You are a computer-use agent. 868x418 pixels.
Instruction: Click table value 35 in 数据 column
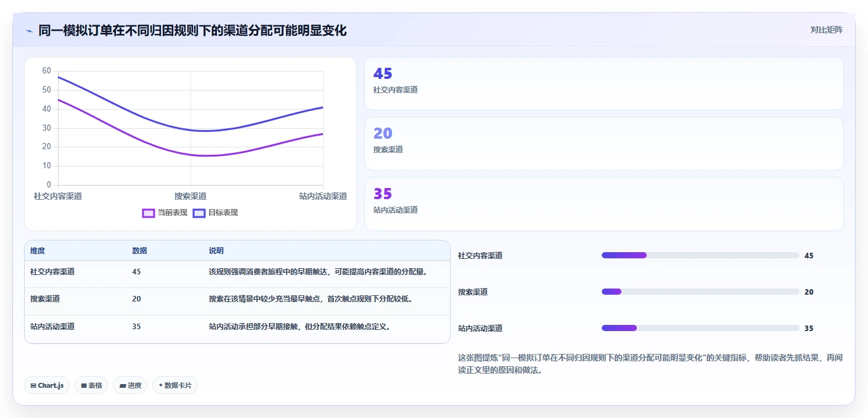click(136, 327)
